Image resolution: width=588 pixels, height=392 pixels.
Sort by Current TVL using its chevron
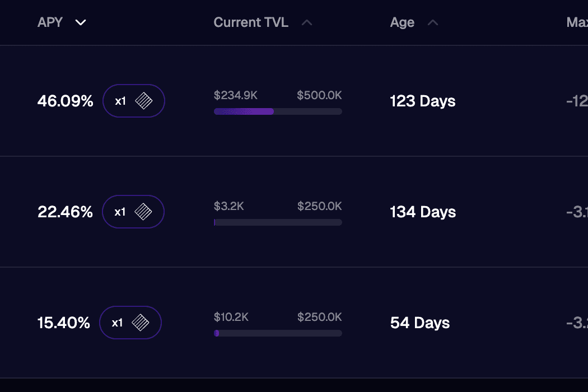coord(307,22)
